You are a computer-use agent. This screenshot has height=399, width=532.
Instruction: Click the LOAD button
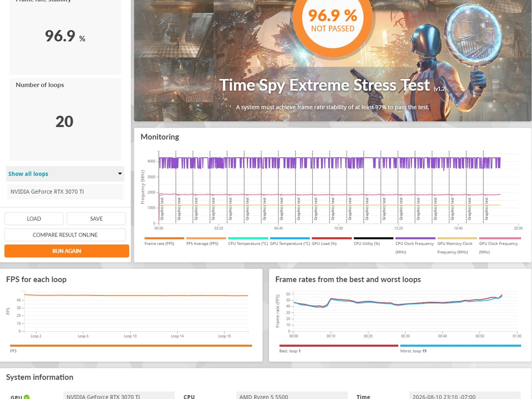click(34, 219)
